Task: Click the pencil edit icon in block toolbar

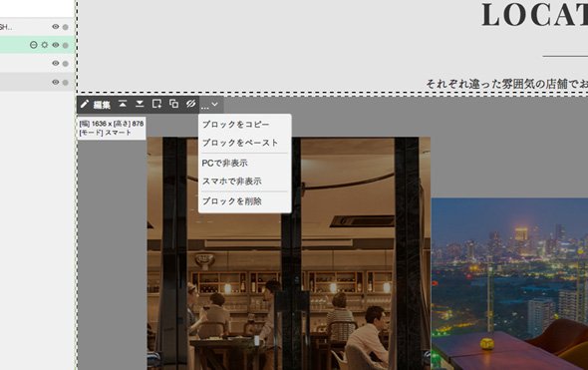Action: pos(85,104)
